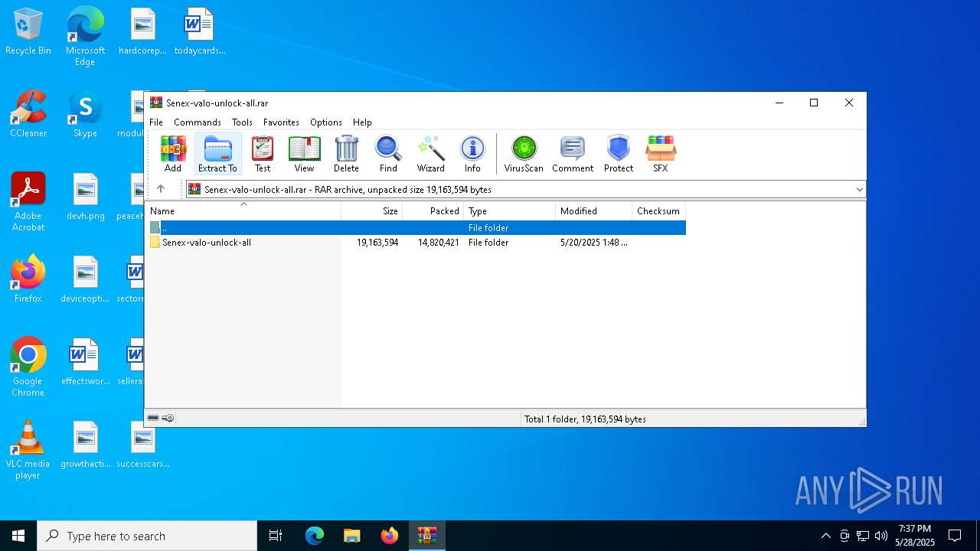Select the Senex-valo-unlock-all folder

click(x=206, y=243)
